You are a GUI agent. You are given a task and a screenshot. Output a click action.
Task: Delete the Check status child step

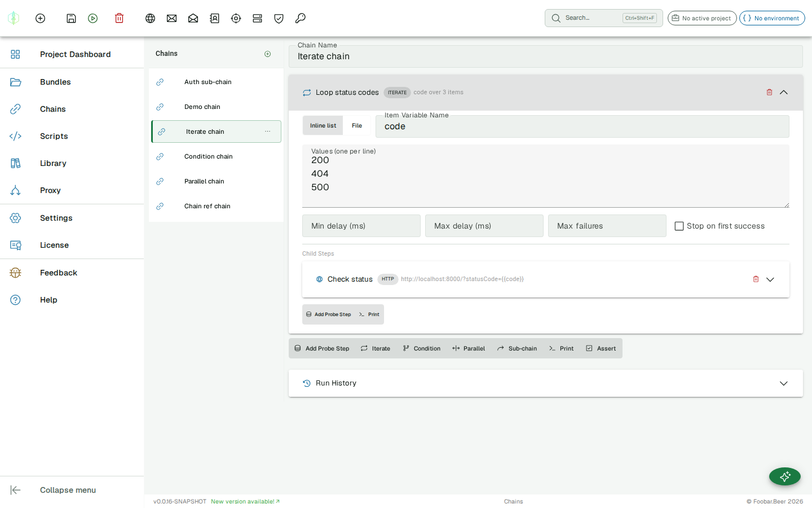756,279
